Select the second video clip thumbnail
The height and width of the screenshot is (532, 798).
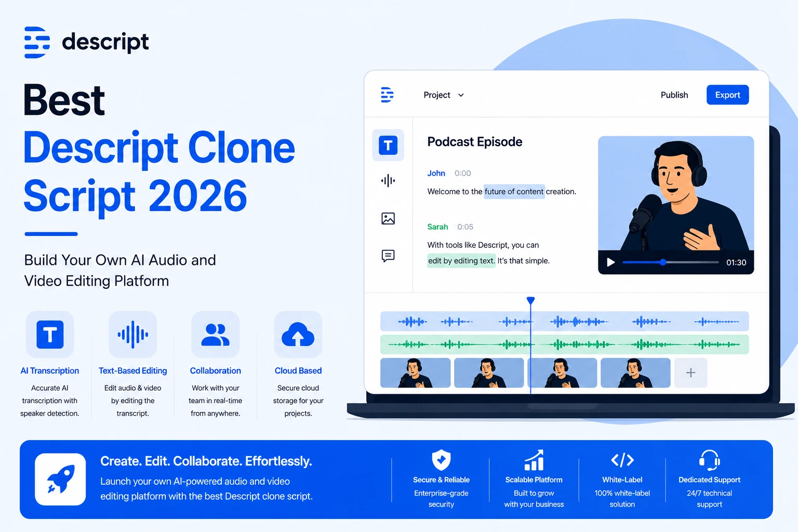[489, 373]
